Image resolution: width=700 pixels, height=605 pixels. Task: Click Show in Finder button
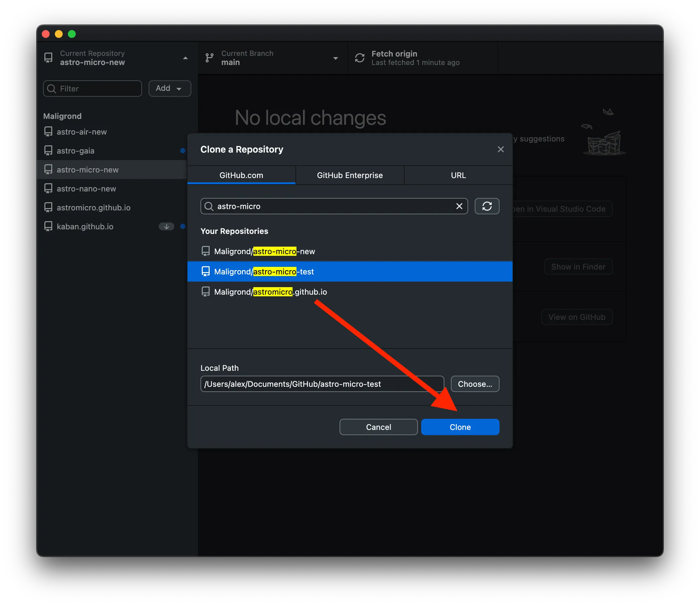click(578, 267)
